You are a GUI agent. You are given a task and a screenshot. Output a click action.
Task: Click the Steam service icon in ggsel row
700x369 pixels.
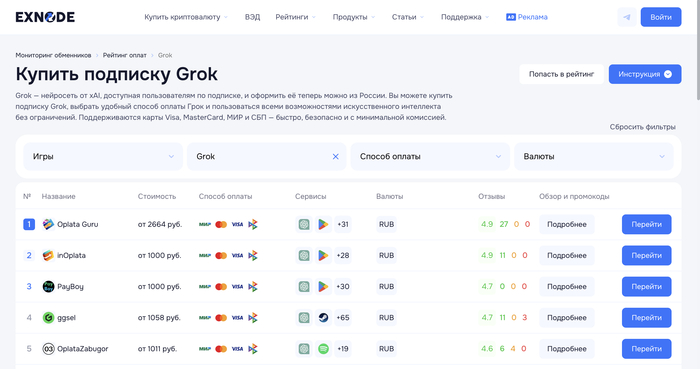[x=323, y=318]
